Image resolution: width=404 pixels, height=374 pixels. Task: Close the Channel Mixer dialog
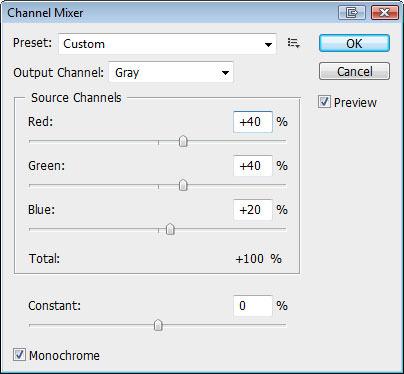tap(384, 13)
